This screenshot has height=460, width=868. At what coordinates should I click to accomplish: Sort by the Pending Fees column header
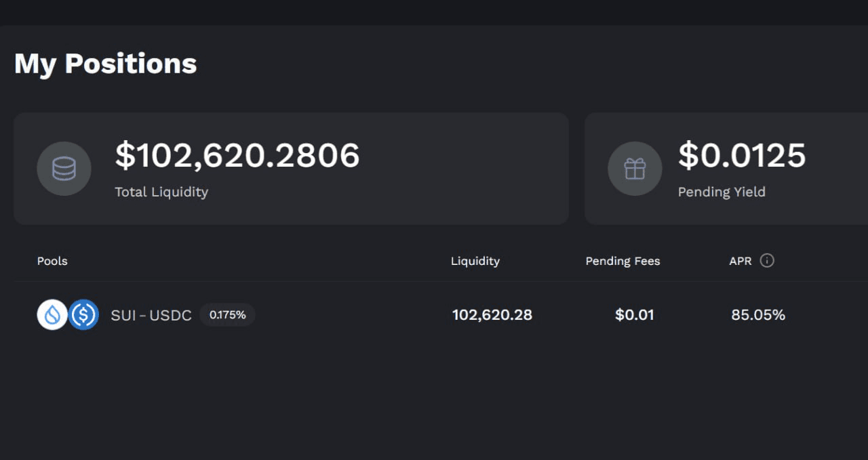tap(623, 262)
